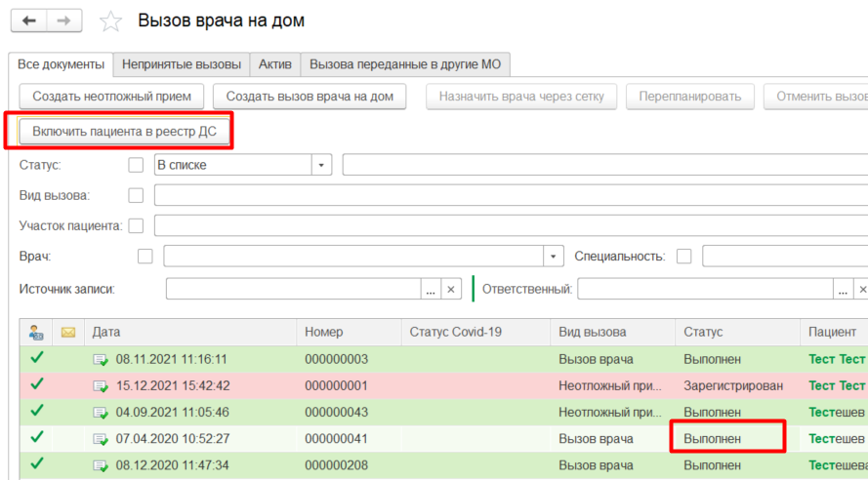Add page to favorites with star icon
Image resolution: width=868 pixels, height=480 pixels.
click(x=111, y=21)
